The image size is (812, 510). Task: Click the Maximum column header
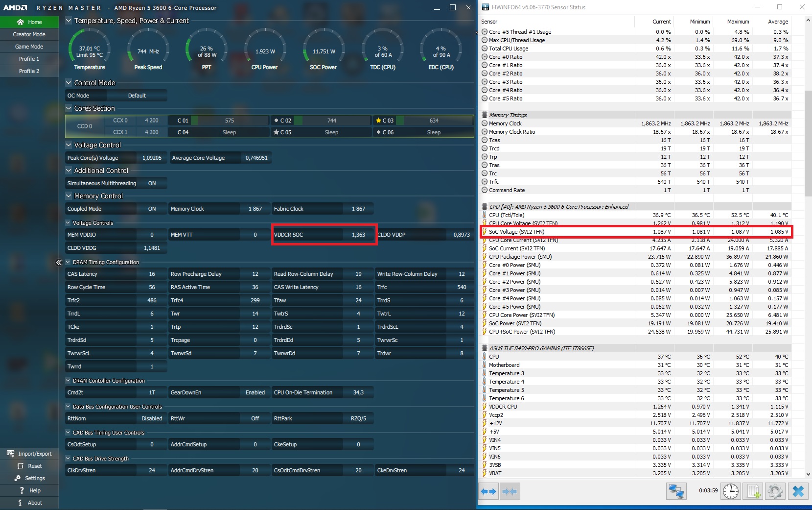click(x=732, y=22)
